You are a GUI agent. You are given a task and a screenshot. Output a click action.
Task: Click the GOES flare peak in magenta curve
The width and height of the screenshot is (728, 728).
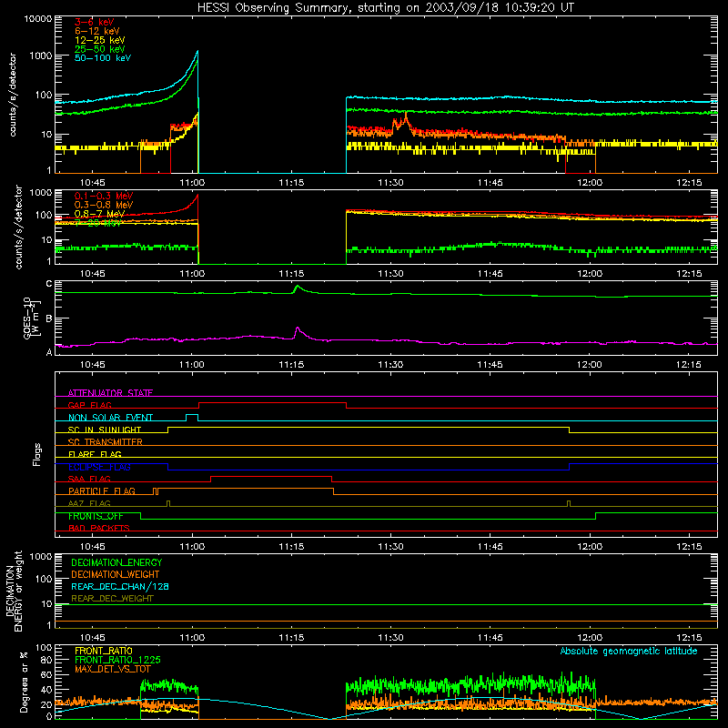click(298, 329)
